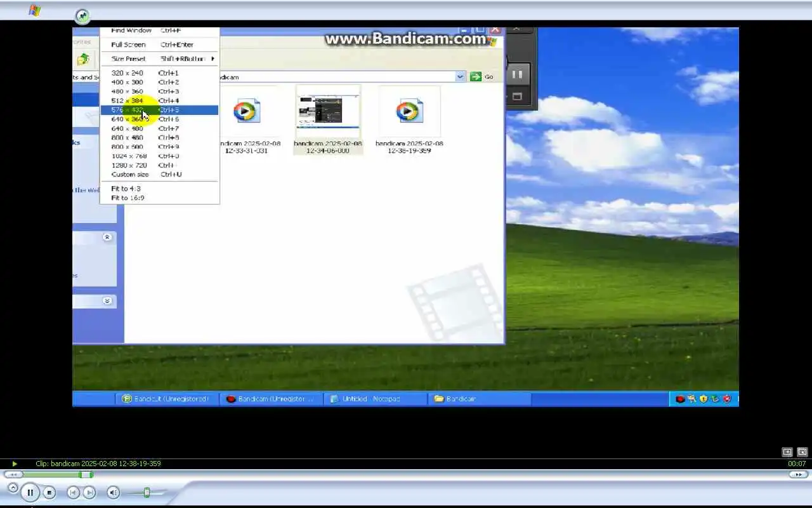The width and height of the screenshot is (812, 508).
Task: Click the folder up icon in Explorer toolbar
Action: pyautogui.click(x=83, y=59)
